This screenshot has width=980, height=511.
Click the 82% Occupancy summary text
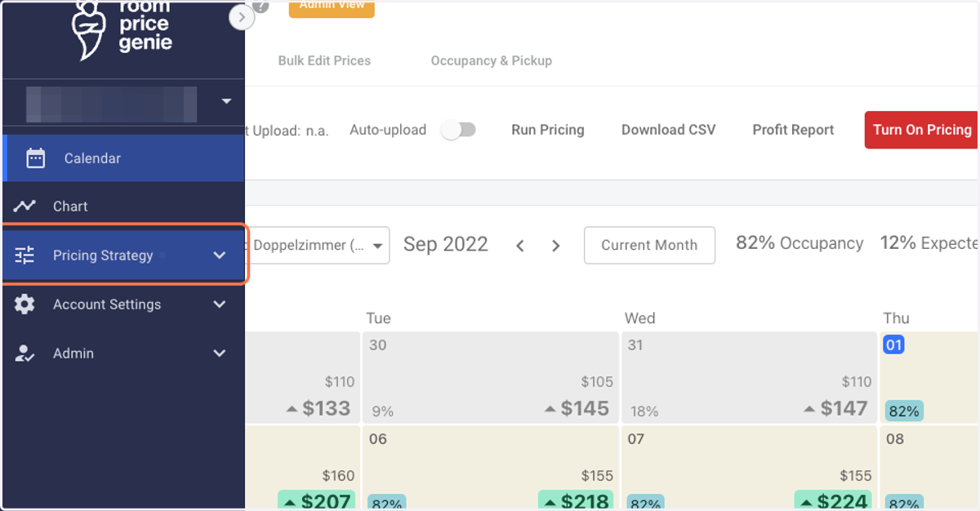pos(800,243)
